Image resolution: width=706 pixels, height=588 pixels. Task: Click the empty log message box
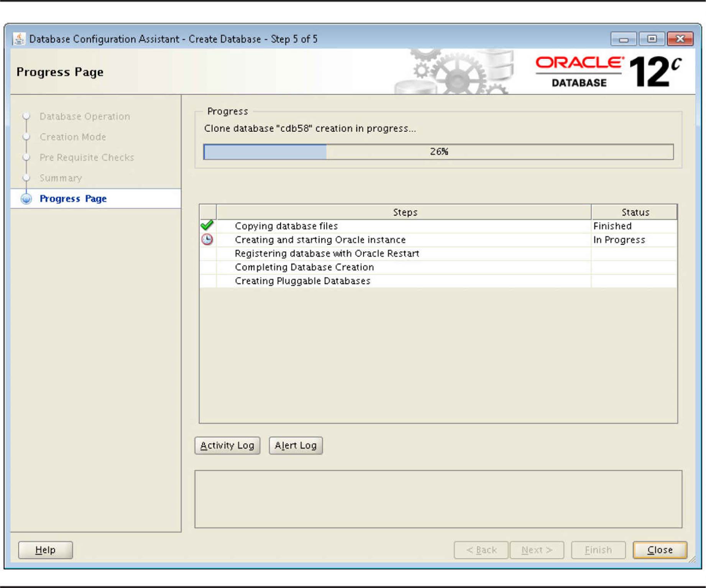[x=438, y=499]
